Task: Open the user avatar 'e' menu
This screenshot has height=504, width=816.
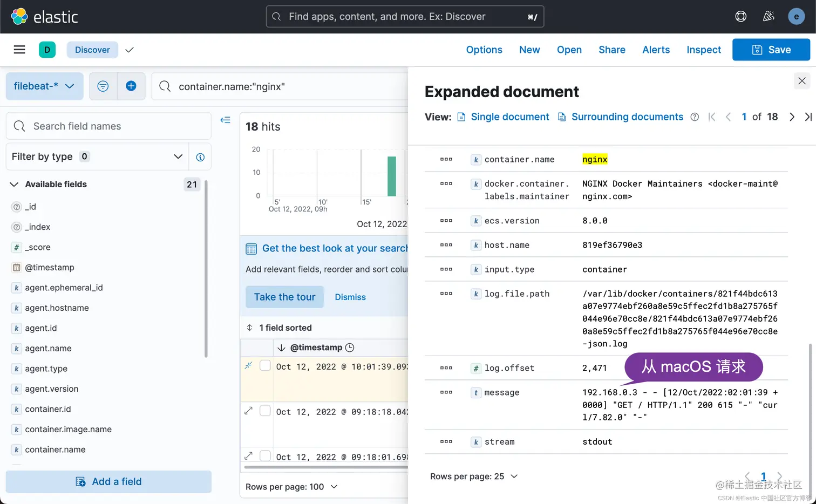Action: (796, 17)
